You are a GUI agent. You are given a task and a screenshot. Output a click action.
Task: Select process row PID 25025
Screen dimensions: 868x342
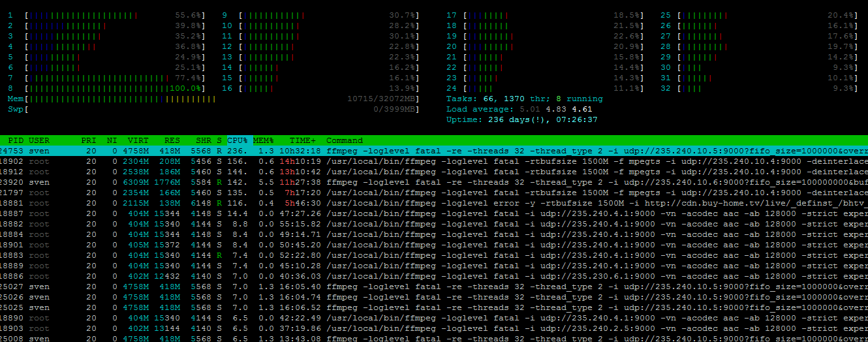click(x=434, y=307)
